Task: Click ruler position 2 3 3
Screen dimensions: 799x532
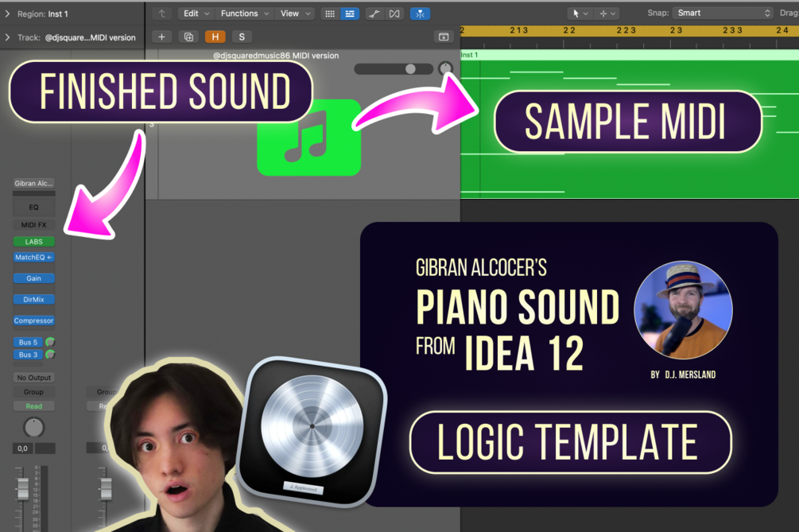Action: [732, 30]
